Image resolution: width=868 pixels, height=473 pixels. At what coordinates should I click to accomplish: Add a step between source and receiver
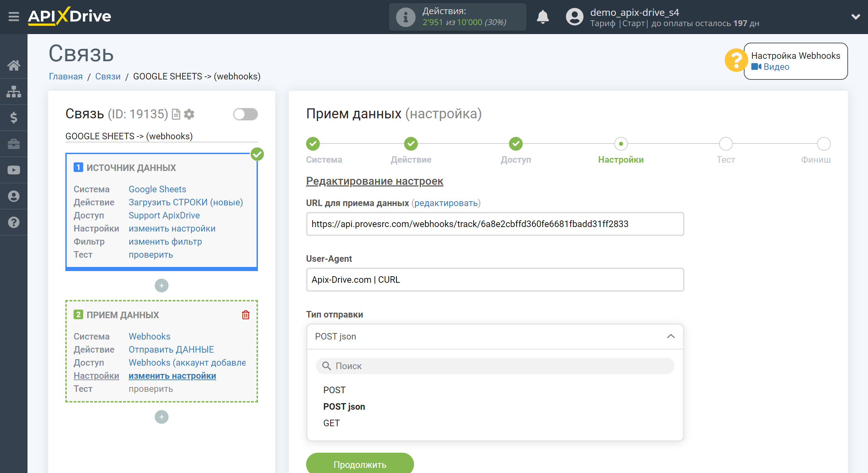point(162,286)
